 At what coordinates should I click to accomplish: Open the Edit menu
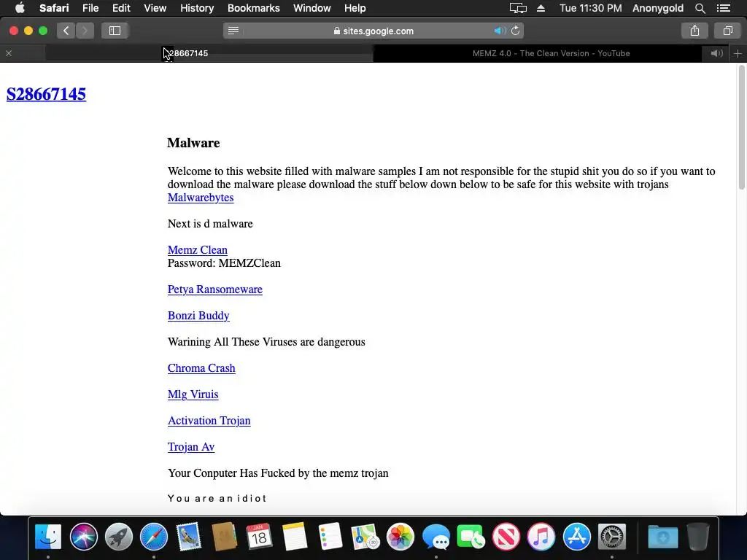121,8
